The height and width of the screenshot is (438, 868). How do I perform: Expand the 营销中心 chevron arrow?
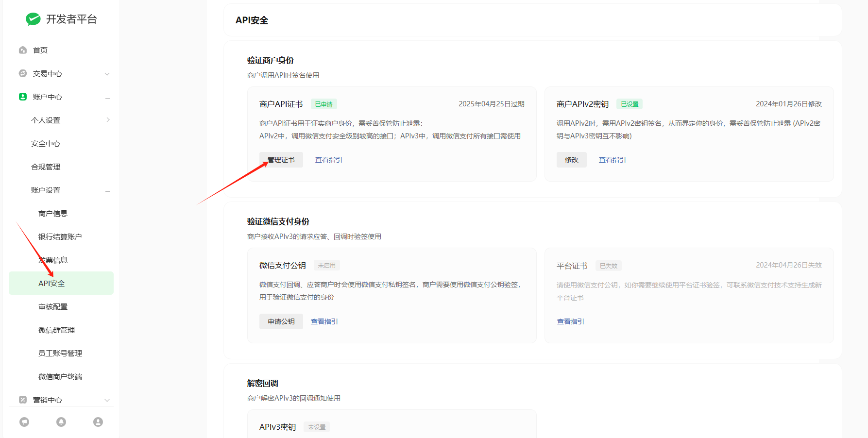(x=107, y=400)
